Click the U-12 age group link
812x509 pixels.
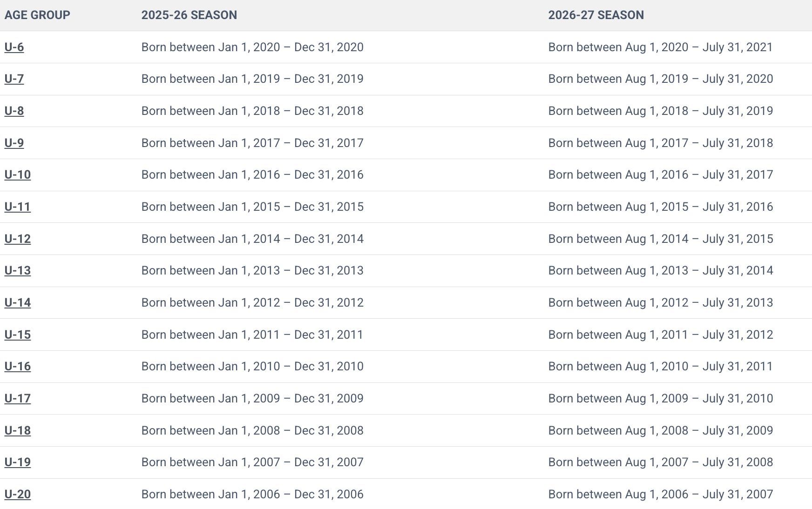coord(18,239)
